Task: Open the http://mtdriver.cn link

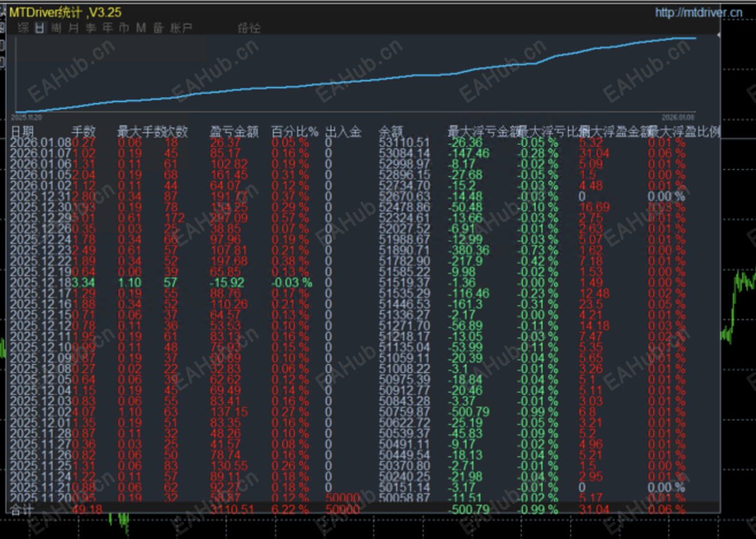Action: coord(698,12)
